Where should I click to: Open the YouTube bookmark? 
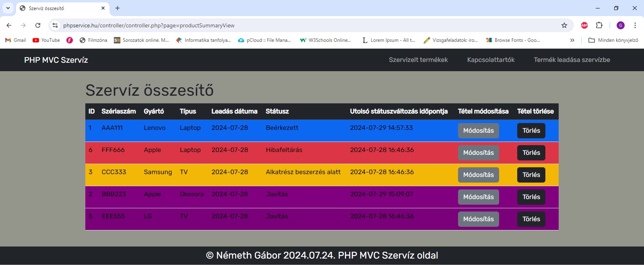(46, 40)
